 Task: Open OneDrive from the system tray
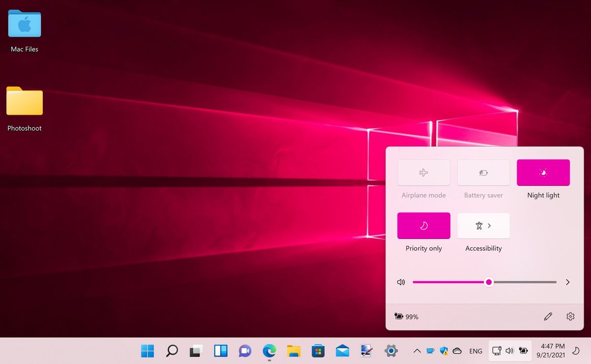(457, 351)
